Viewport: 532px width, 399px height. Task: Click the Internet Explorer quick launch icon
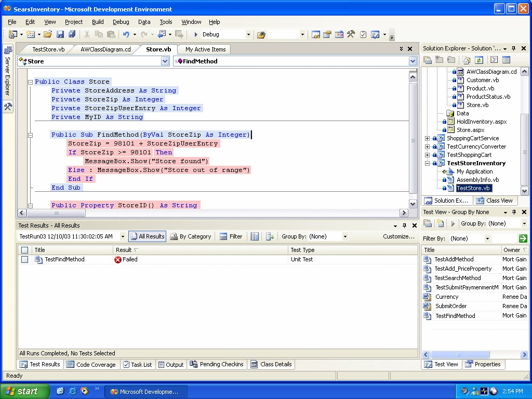tap(72, 391)
